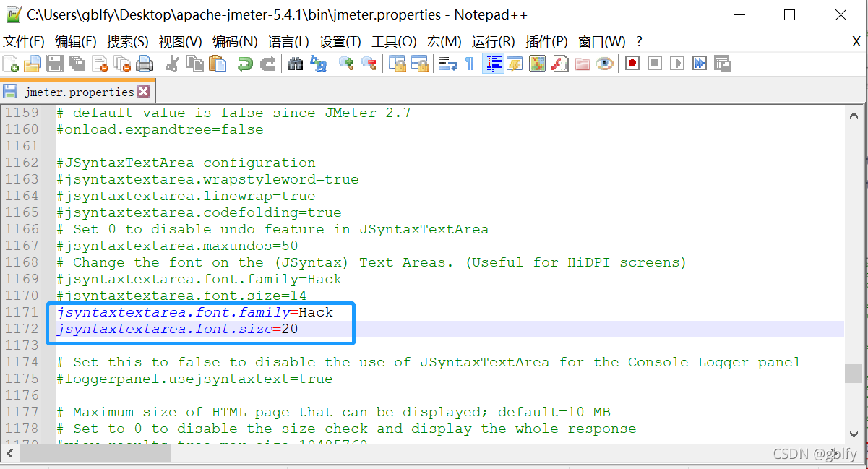
Task: Toggle synchronize vertical scrolling icon
Action: (x=397, y=64)
